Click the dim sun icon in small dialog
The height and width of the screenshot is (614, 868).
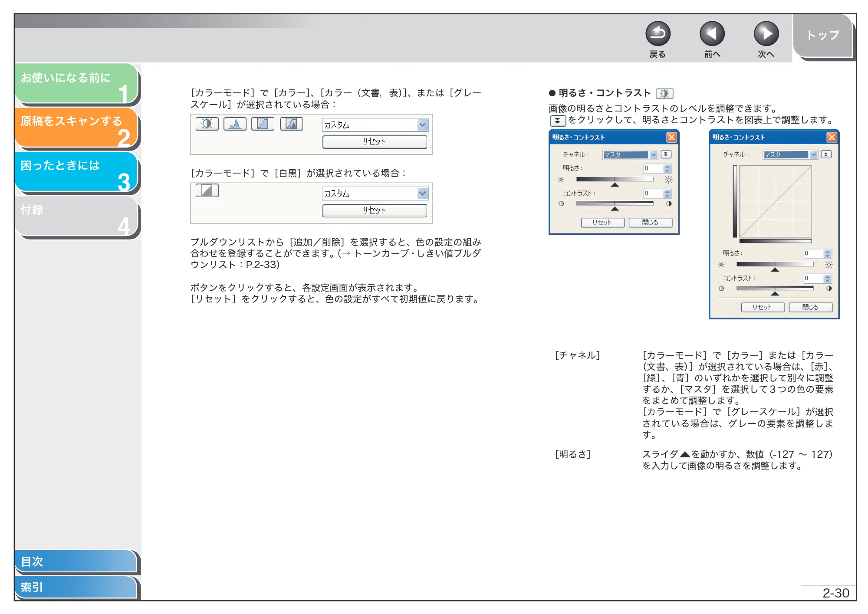pyautogui.click(x=561, y=180)
